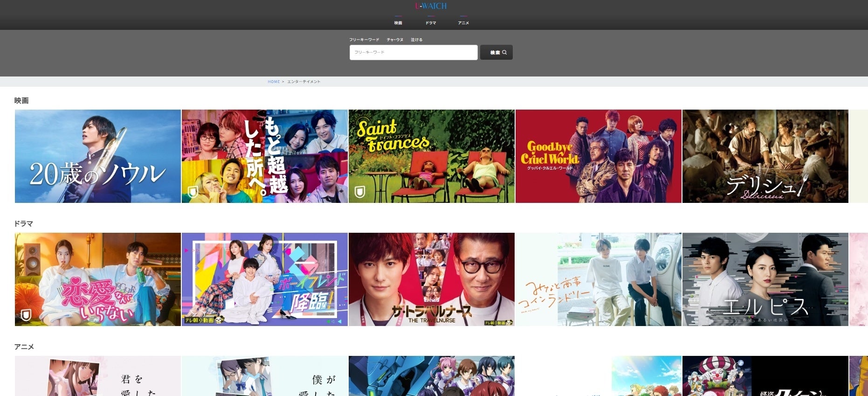Open the エルピス drama thumbnail
This screenshot has height=396, width=868.
click(765, 279)
